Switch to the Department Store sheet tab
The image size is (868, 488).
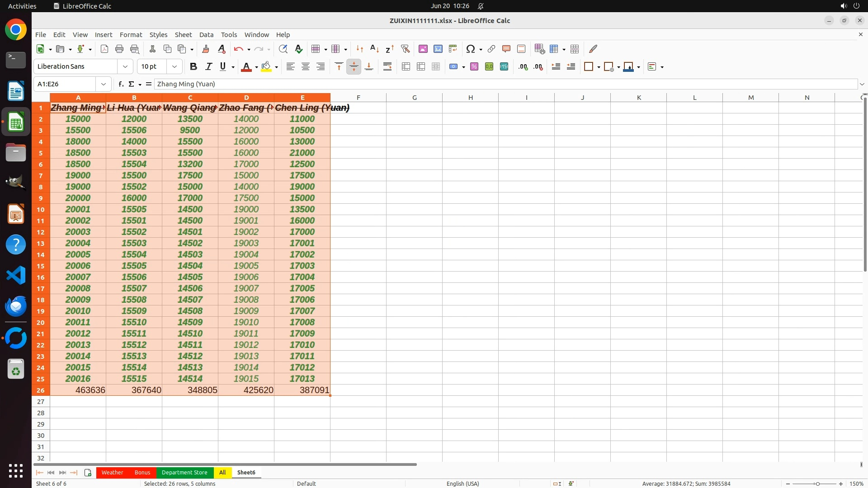pos(184,472)
